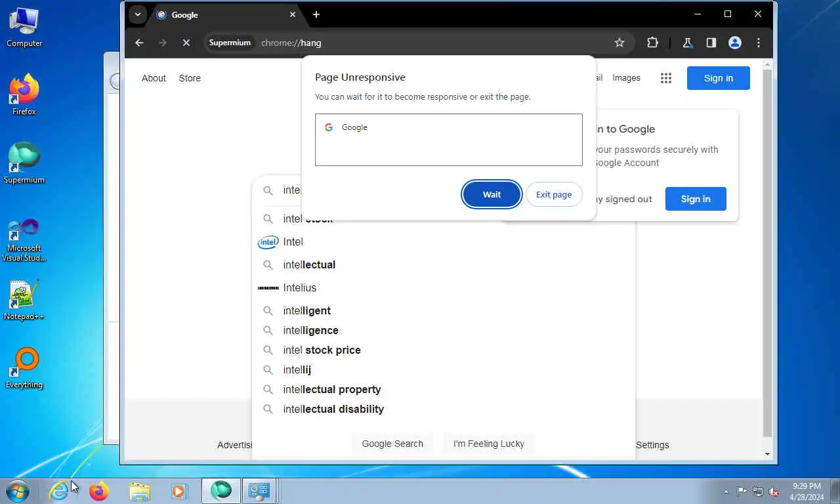Open Windows Media Player in taskbar
Viewport: 840px width, 504px height.
click(x=179, y=491)
